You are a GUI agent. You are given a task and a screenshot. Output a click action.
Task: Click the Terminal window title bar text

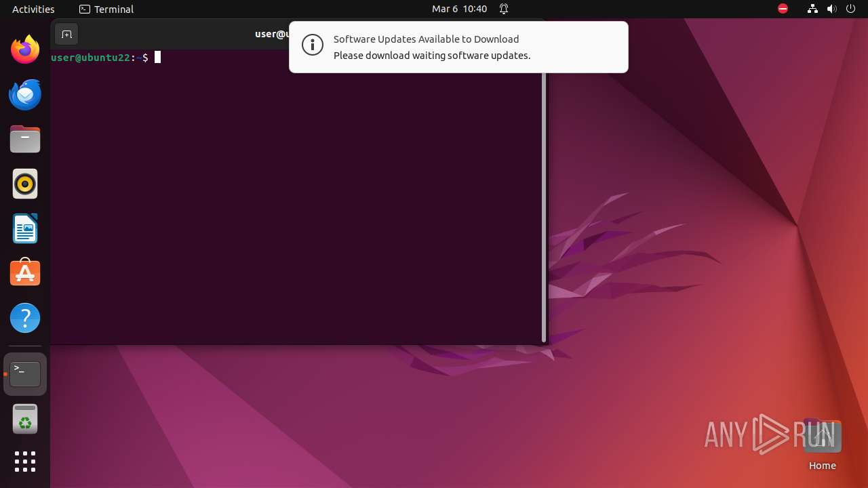coord(272,34)
